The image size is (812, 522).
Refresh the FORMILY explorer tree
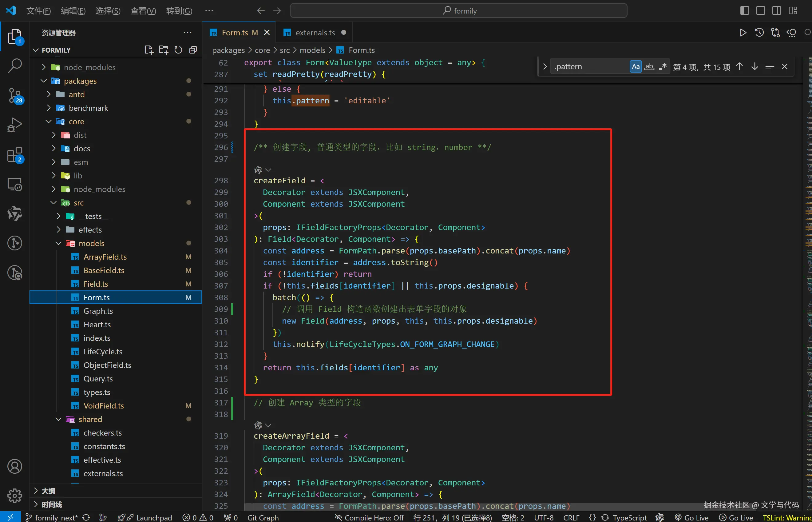click(178, 50)
